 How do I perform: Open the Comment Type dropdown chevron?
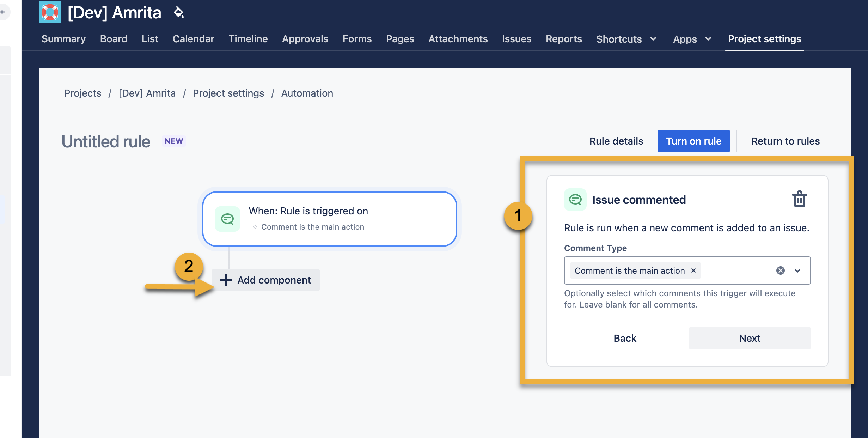click(797, 271)
